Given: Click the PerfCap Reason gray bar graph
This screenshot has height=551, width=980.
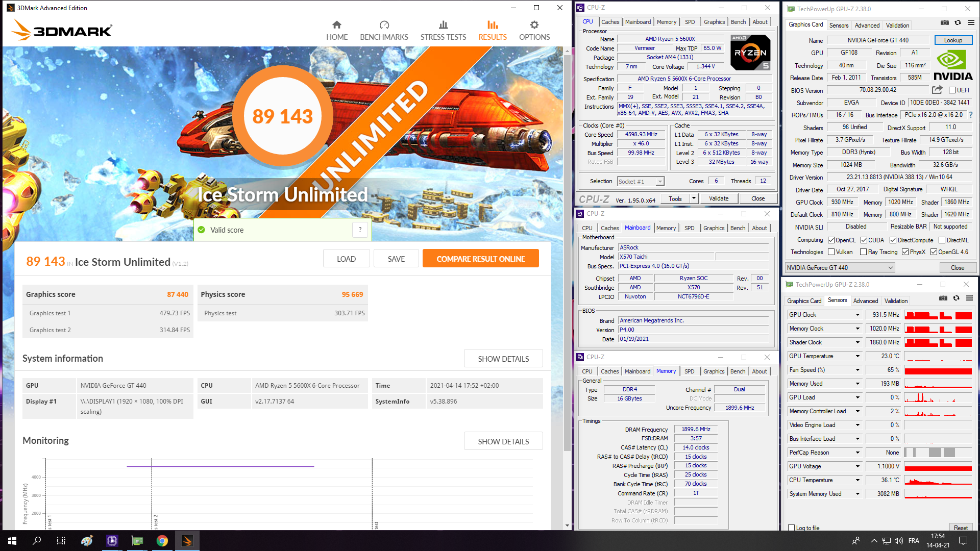Looking at the screenshot, I should click(938, 453).
